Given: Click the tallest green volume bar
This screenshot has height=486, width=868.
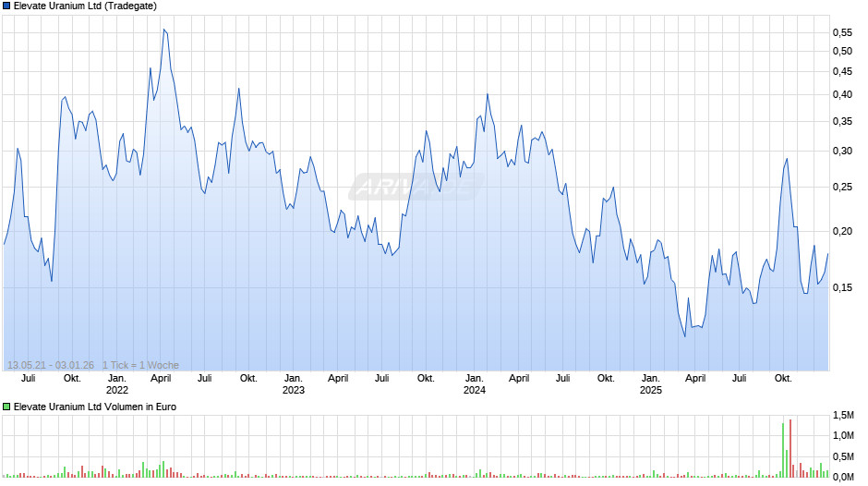Looking at the screenshot, I should (783, 451).
